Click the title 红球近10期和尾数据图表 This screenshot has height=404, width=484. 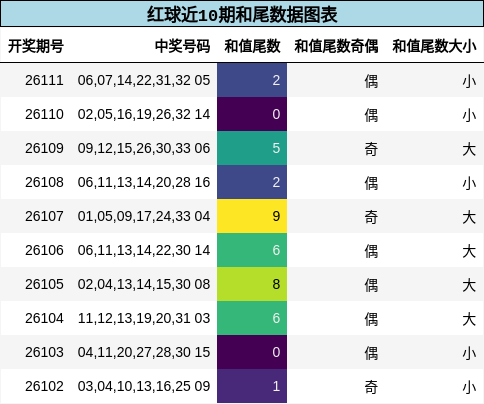click(x=242, y=15)
